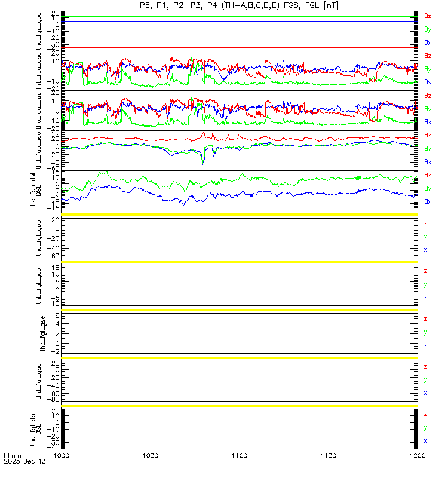
Task: Click the blue x legend of thc_fgl_gse panel
Action: 425,345
